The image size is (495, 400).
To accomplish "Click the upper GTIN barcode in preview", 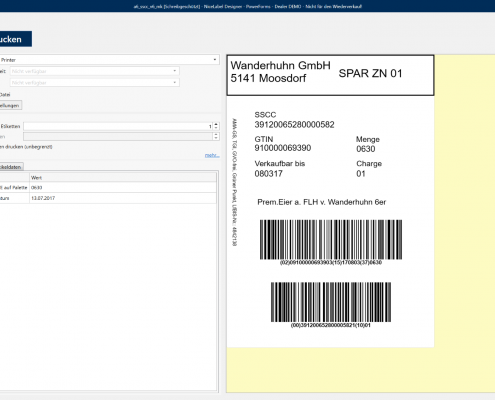I will (x=331, y=240).
